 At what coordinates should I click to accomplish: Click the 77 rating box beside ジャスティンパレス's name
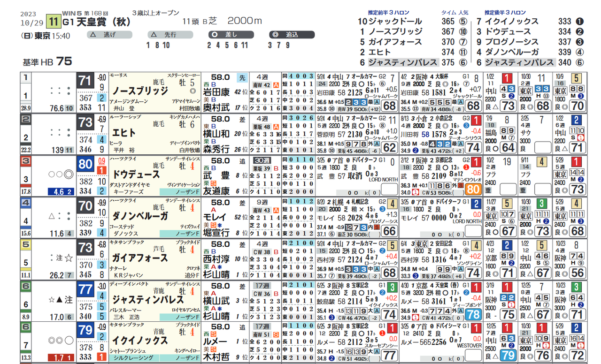coord(85,288)
